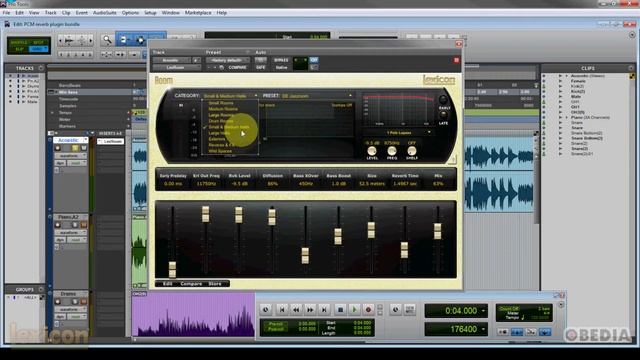Image resolution: width=640 pixels, height=360 pixels.
Task: Open the AudioSuite menu
Action: pos(104,13)
